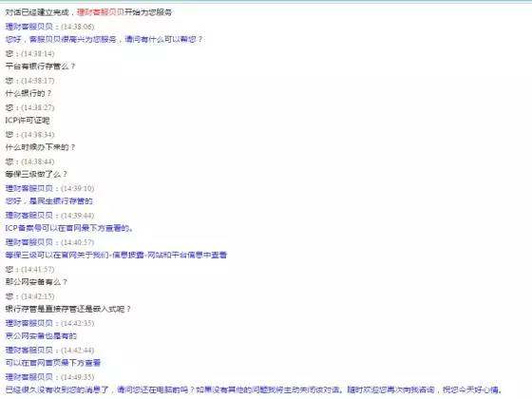Select the sender line timestamped 14:38:17
The image size is (532, 399).
pos(29,81)
